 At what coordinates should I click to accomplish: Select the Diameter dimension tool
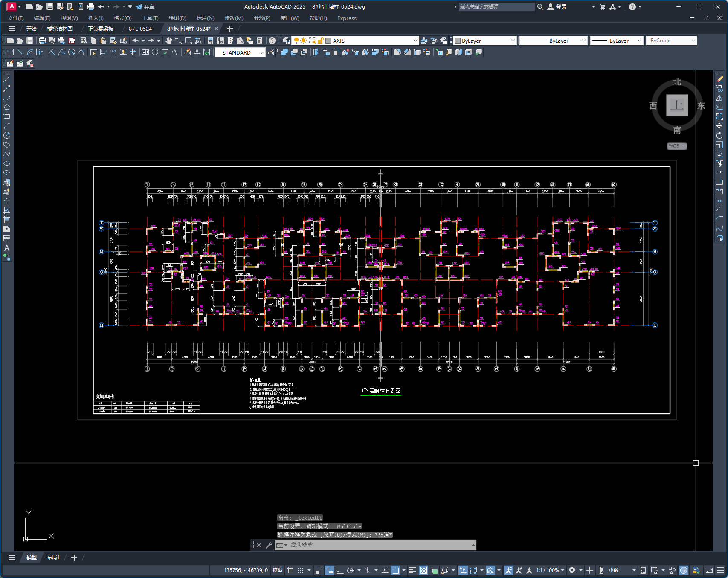tap(72, 52)
